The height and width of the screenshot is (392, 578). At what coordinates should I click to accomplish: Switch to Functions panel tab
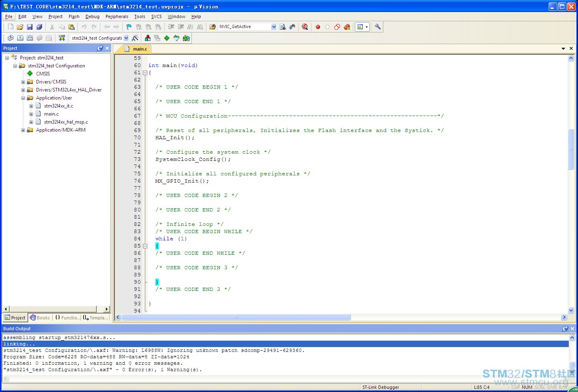pyautogui.click(x=67, y=318)
